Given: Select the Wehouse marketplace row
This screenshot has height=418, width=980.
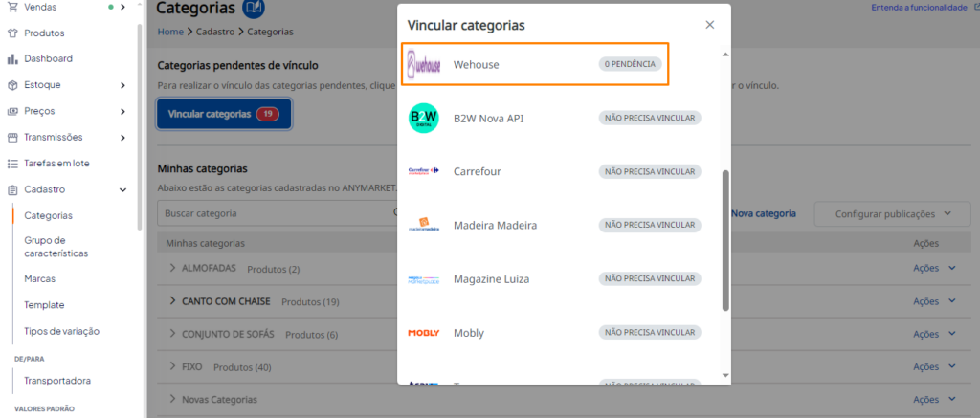Looking at the screenshot, I should coord(535,64).
